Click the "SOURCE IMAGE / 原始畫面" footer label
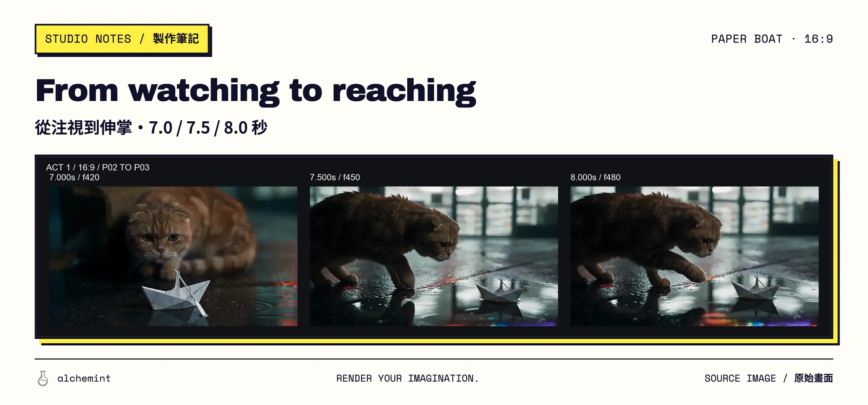This screenshot has width=868, height=405. [769, 378]
